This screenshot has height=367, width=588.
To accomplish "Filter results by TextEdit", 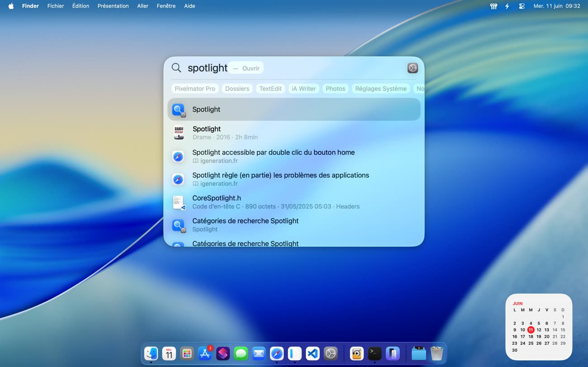I will (x=270, y=89).
